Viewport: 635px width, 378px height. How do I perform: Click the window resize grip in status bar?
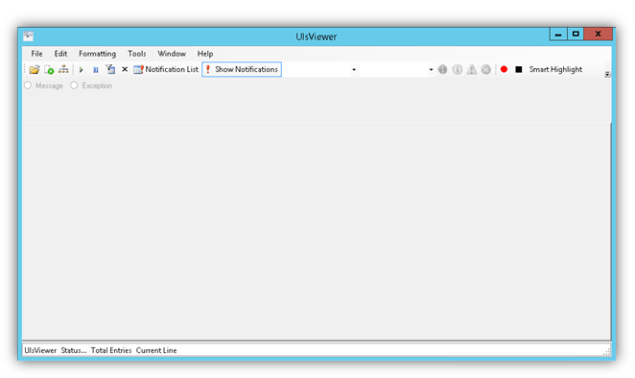tap(606, 352)
